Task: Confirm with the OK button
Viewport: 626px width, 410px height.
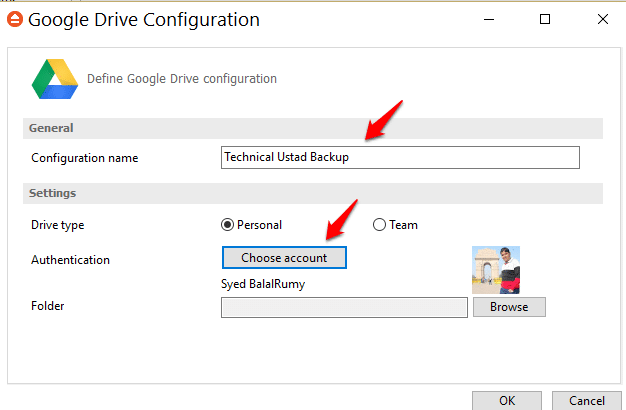Action: click(507, 400)
